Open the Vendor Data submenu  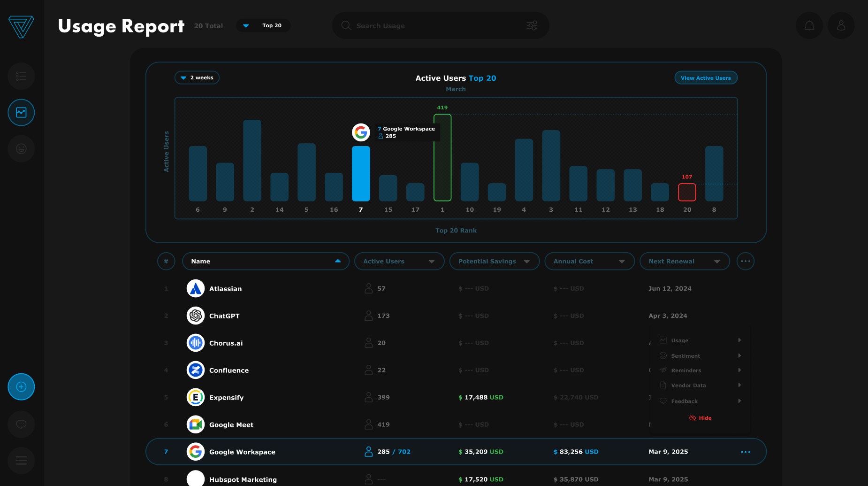pyautogui.click(x=700, y=386)
